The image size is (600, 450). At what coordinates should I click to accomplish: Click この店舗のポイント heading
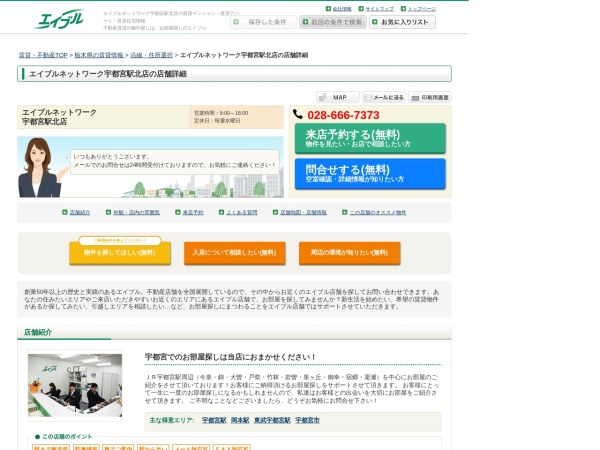pyautogui.click(x=67, y=437)
